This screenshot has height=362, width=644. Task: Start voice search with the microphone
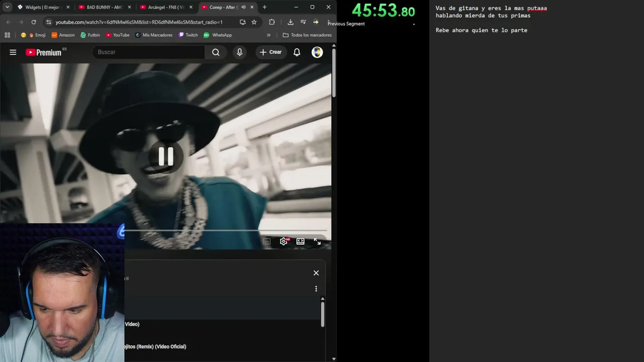(239, 52)
